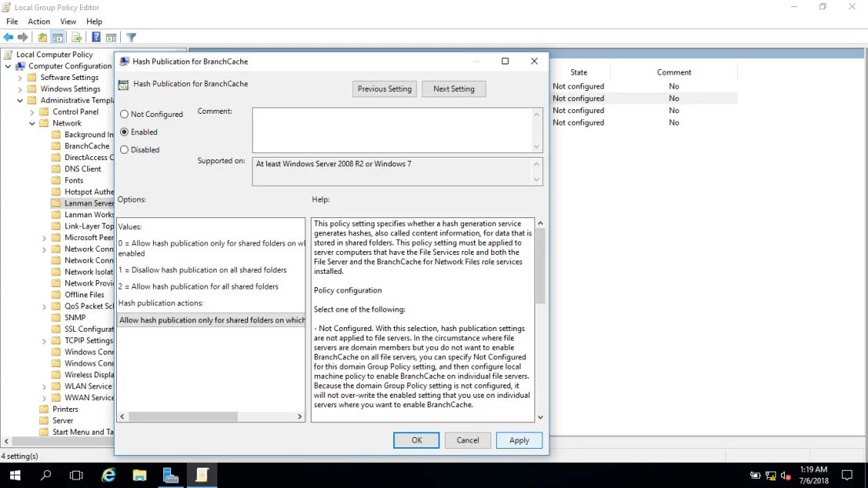The height and width of the screenshot is (488, 868).
Task: Expand the WLAN Service node
Action: 44,386
